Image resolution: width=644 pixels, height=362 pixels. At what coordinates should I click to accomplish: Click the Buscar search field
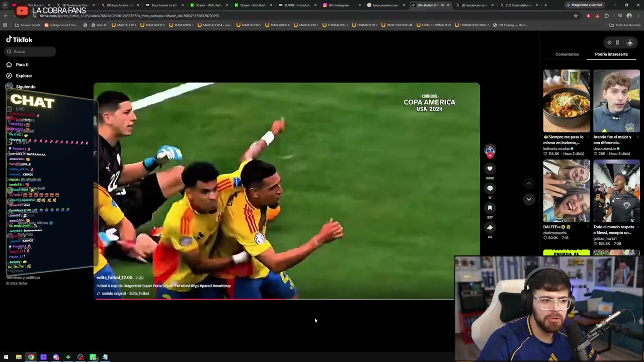pyautogui.click(x=30, y=51)
